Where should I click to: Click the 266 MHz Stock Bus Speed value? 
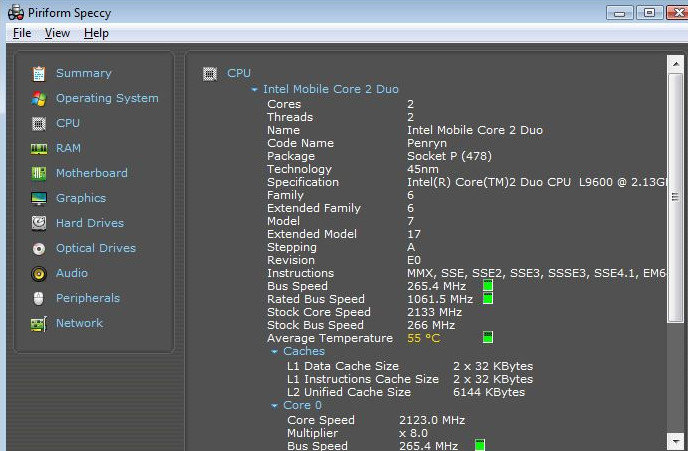pos(430,325)
